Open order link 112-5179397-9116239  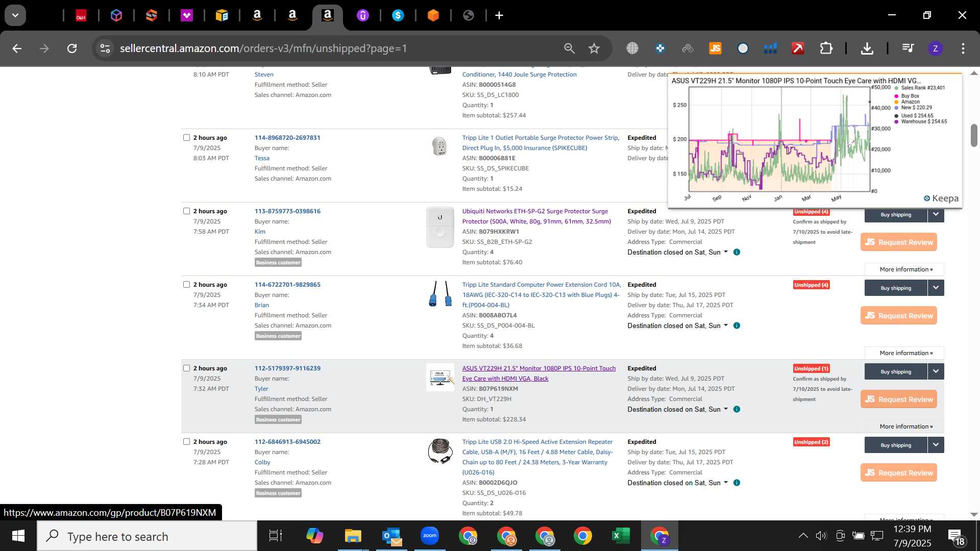coord(287,368)
